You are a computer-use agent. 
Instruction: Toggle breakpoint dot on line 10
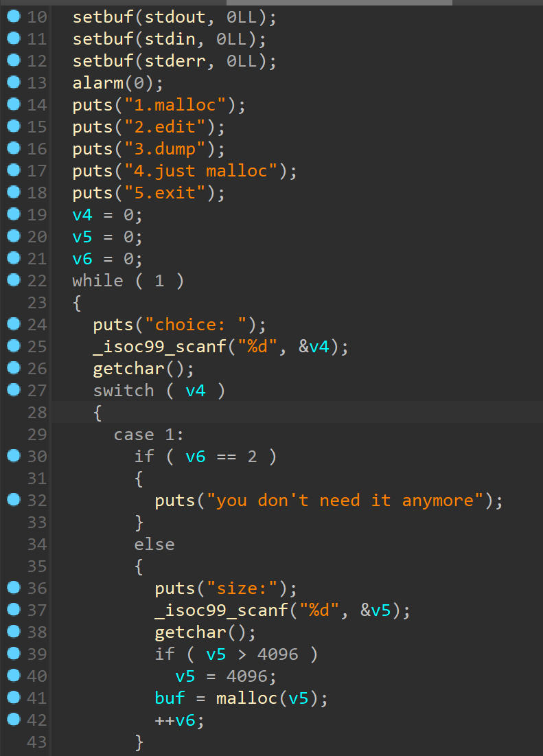pos(14,16)
